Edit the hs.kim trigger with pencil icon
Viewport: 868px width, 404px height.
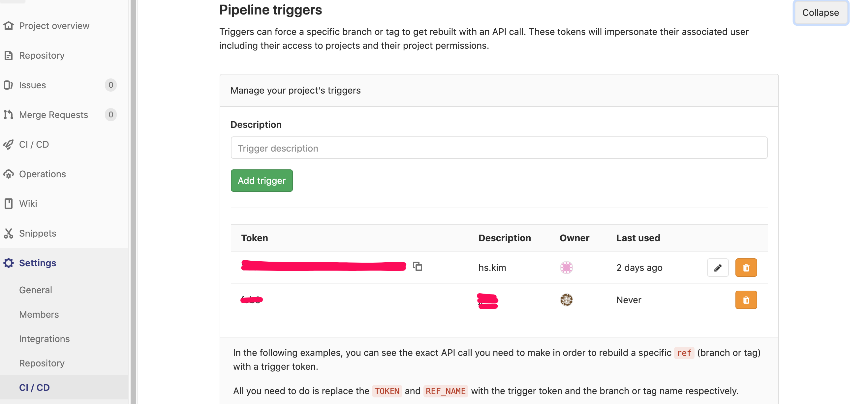tap(718, 268)
